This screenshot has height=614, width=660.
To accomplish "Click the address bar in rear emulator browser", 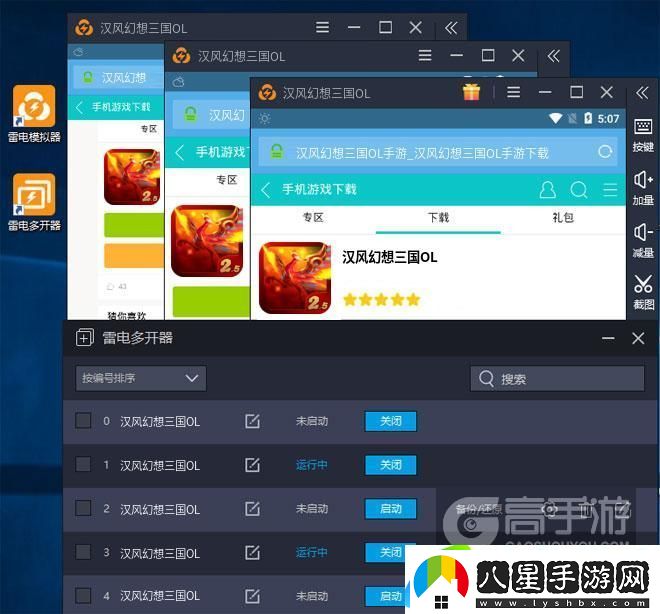I will [119, 77].
